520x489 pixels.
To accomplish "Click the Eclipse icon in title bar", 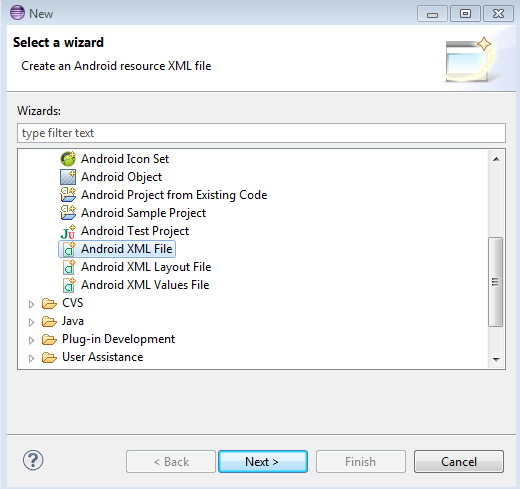I will [17, 13].
